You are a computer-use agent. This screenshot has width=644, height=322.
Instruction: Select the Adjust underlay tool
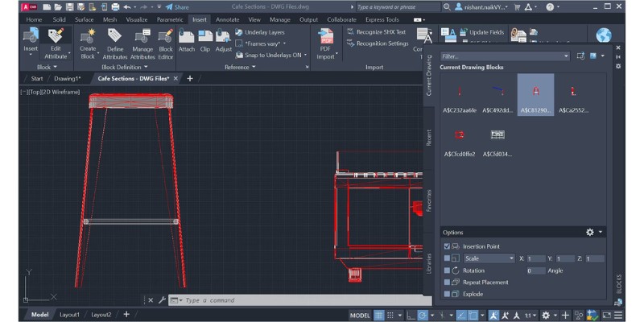coord(224,41)
